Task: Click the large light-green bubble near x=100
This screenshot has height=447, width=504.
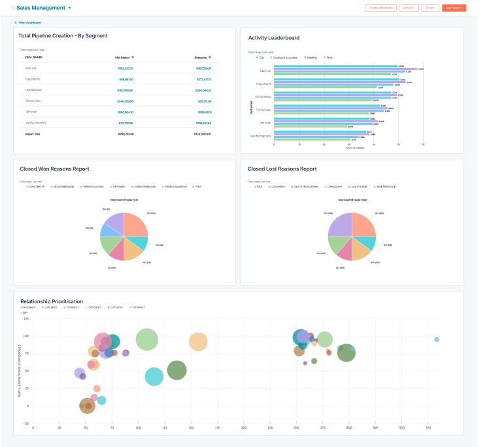Action: 147,339
